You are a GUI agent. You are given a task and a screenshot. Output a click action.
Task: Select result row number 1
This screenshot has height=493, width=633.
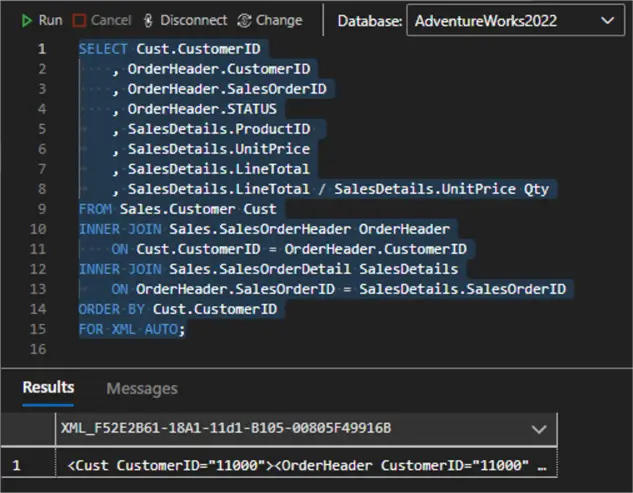pos(15,465)
